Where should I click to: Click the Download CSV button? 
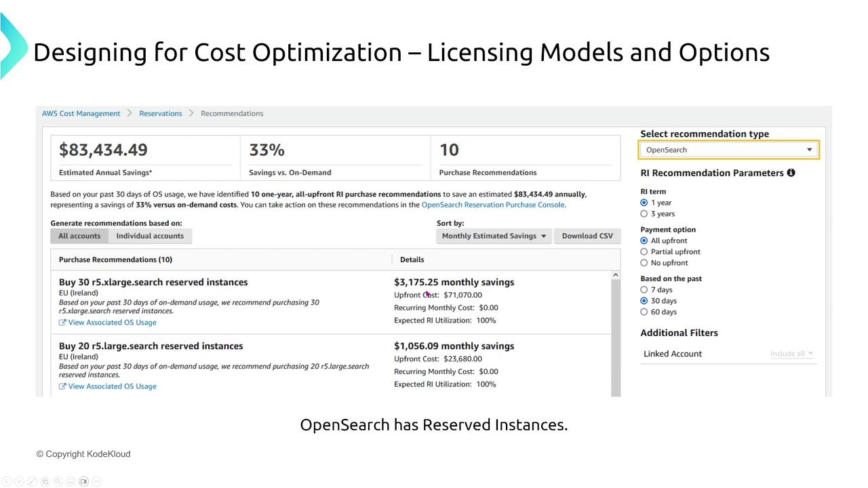pos(587,236)
